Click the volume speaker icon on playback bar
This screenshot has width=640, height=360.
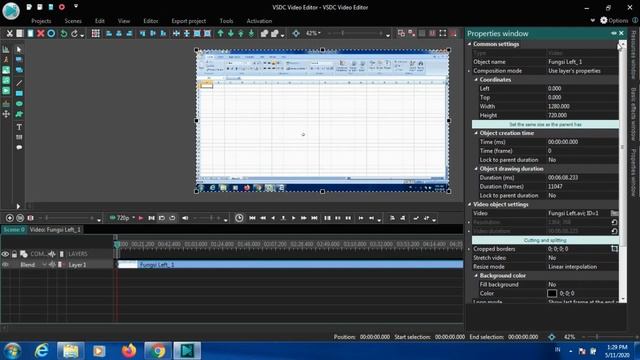(x=185, y=218)
